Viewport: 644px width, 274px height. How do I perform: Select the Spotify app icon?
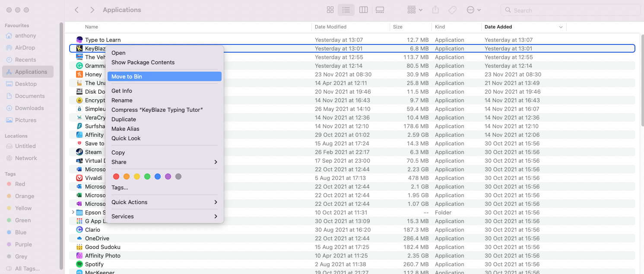pyautogui.click(x=79, y=264)
